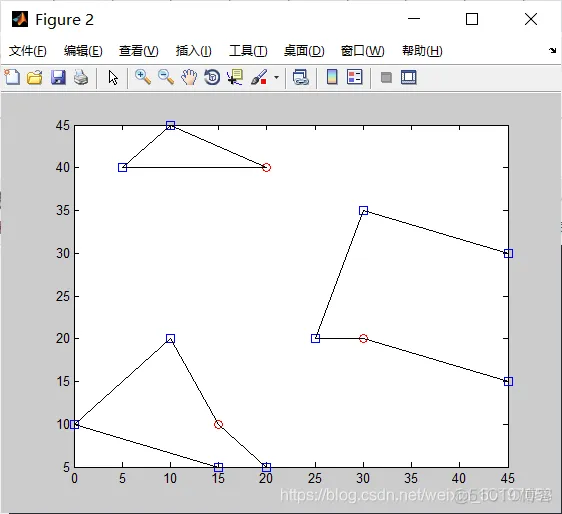Activate the Zoom In magnifier tool
562x514 pixels.
[143, 77]
